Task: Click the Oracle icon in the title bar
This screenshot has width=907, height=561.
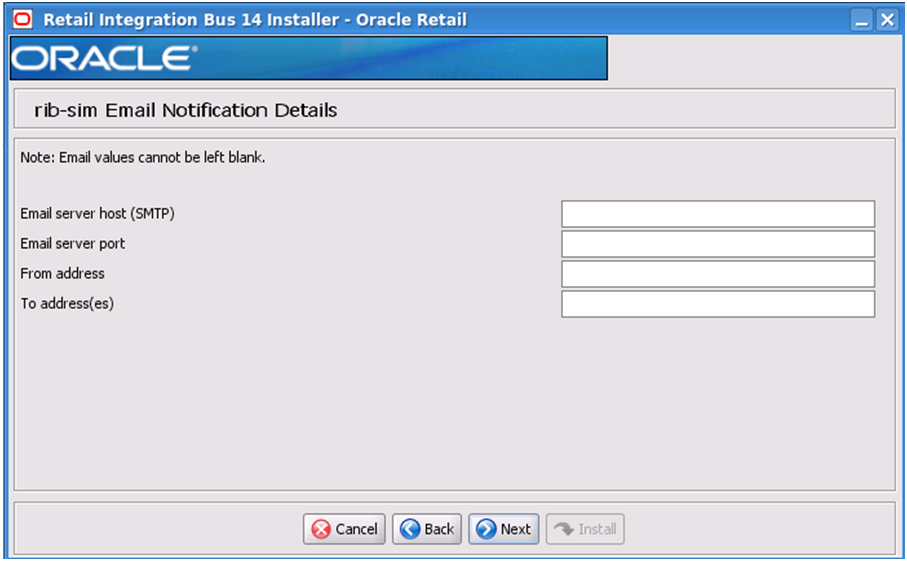Action: (x=23, y=20)
